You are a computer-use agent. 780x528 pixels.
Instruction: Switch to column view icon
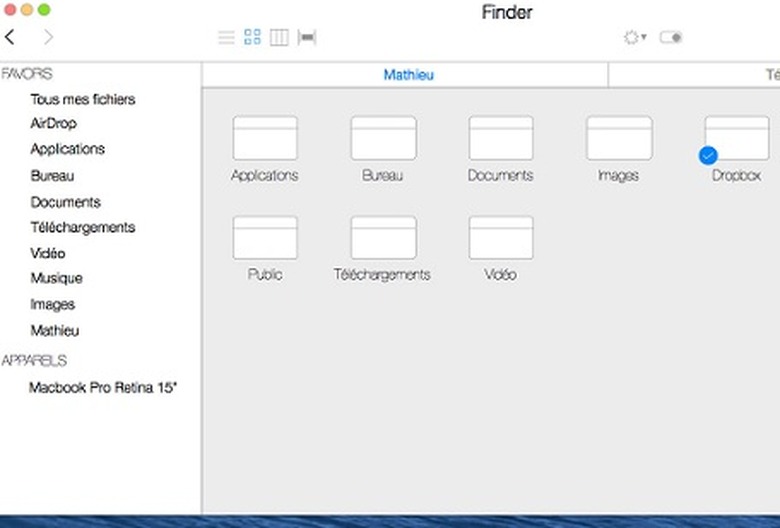click(x=279, y=37)
